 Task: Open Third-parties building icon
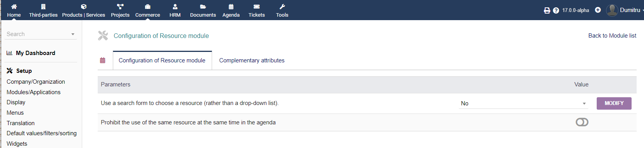coord(43,7)
